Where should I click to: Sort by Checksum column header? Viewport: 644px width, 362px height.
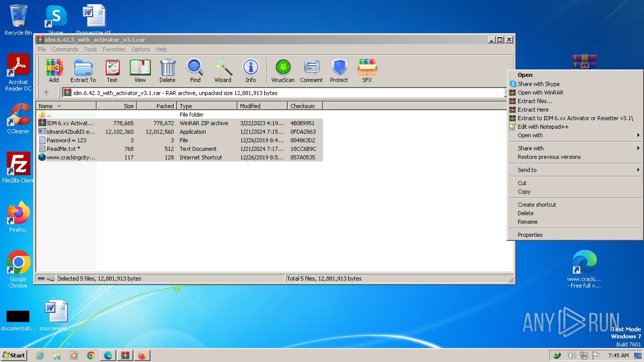(x=305, y=106)
